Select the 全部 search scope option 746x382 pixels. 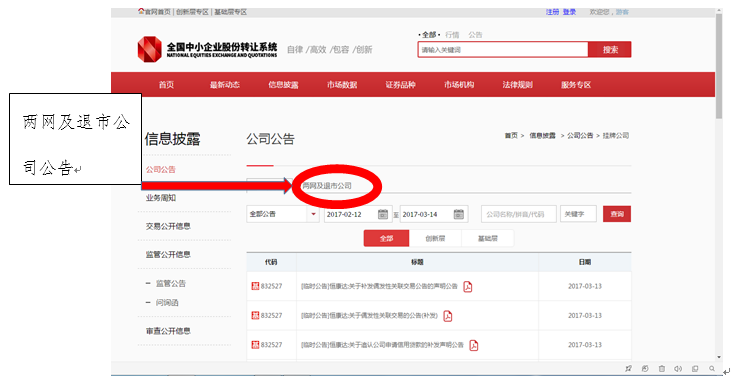[x=429, y=35]
